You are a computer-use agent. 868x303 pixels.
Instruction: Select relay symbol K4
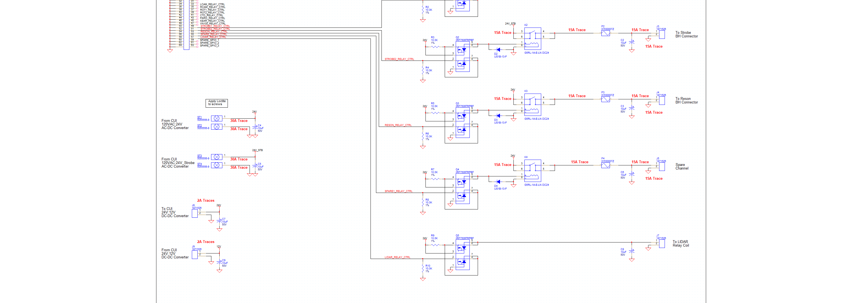[533, 171]
